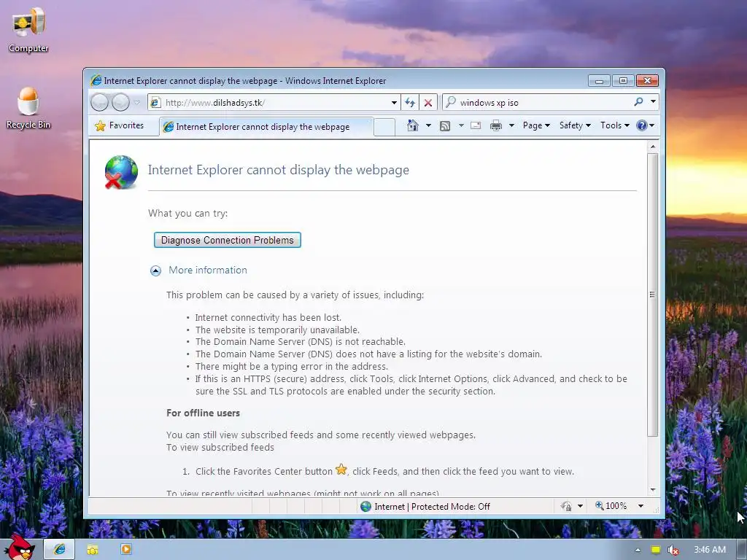Click the Show desktop strip at taskbar end

pos(742,550)
